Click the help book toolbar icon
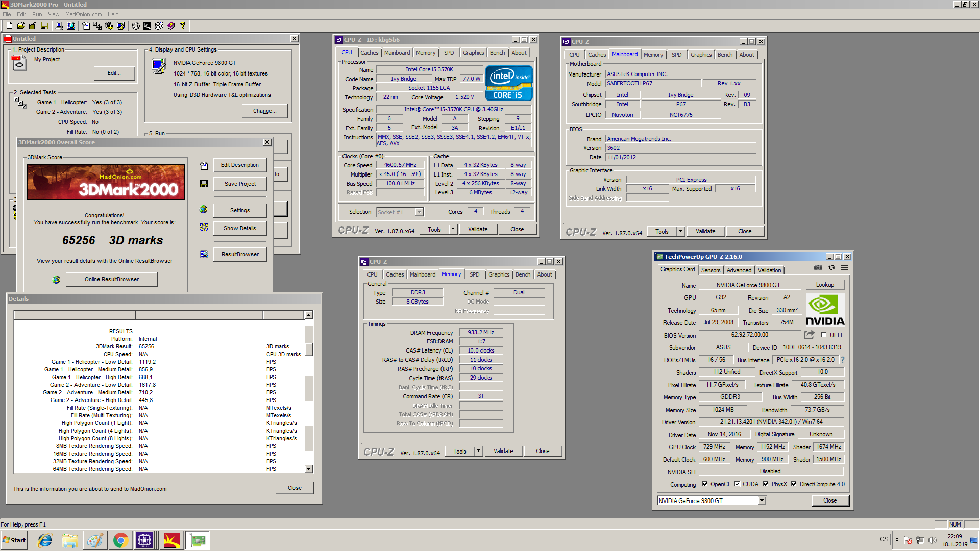The image size is (980, 551). 170,26
